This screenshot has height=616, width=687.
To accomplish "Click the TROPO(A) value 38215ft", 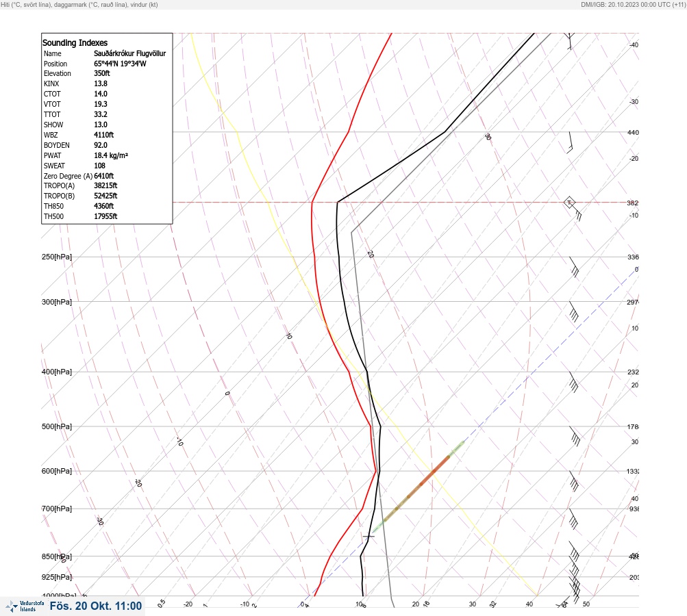I will (105, 185).
